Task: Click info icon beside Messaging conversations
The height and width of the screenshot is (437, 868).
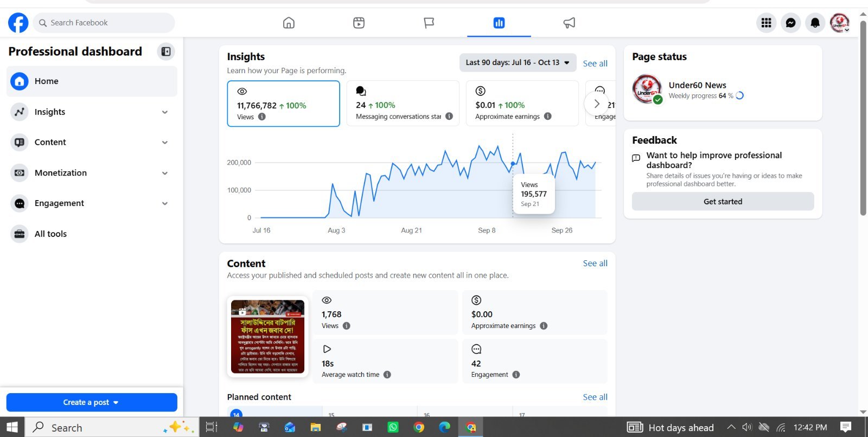Action: tap(449, 116)
